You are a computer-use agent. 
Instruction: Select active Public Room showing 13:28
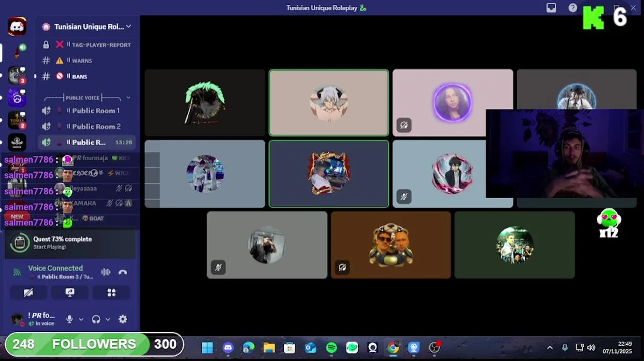(x=87, y=142)
